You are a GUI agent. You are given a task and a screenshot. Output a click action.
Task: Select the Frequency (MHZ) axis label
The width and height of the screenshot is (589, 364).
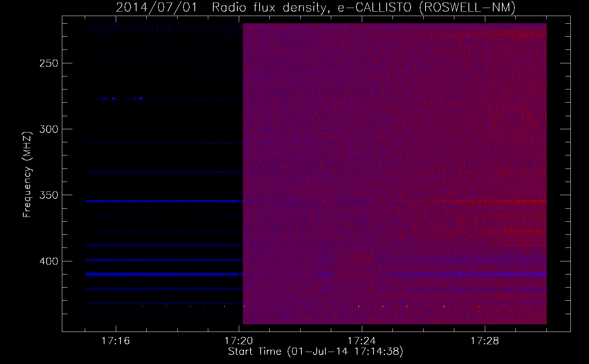(27, 174)
